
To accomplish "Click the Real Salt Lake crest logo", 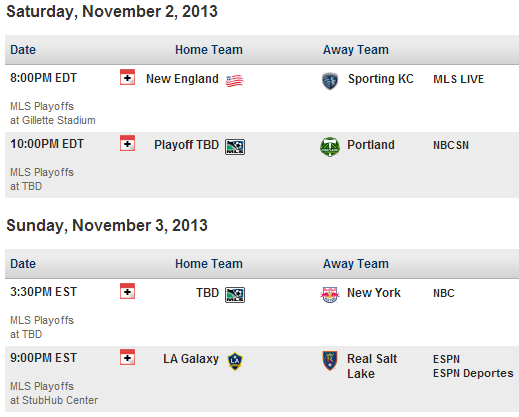I will (330, 361).
